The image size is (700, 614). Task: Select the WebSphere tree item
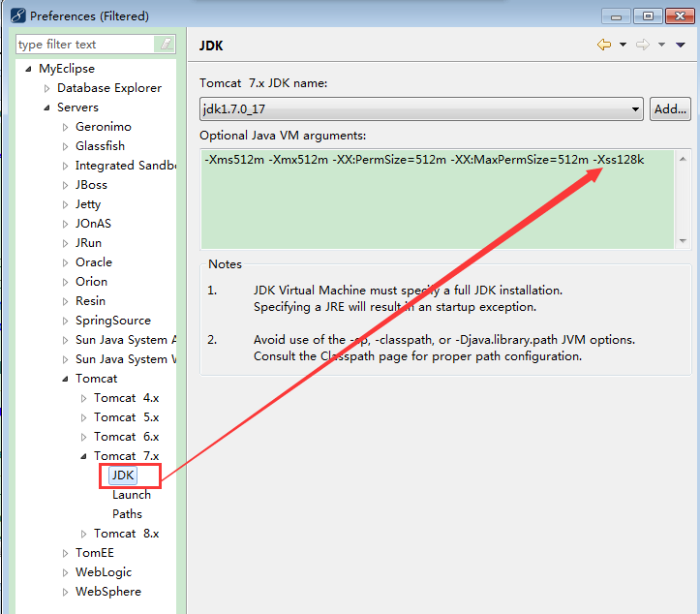[x=108, y=592]
